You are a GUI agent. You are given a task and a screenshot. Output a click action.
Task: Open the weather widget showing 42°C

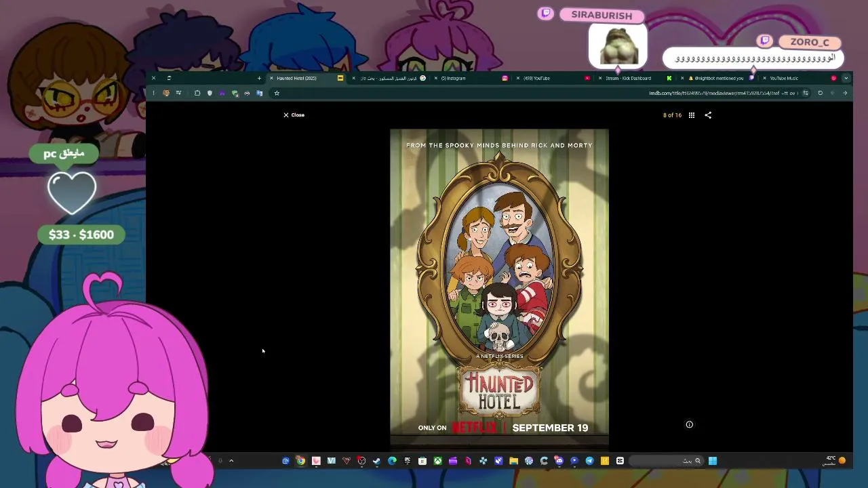835,460
